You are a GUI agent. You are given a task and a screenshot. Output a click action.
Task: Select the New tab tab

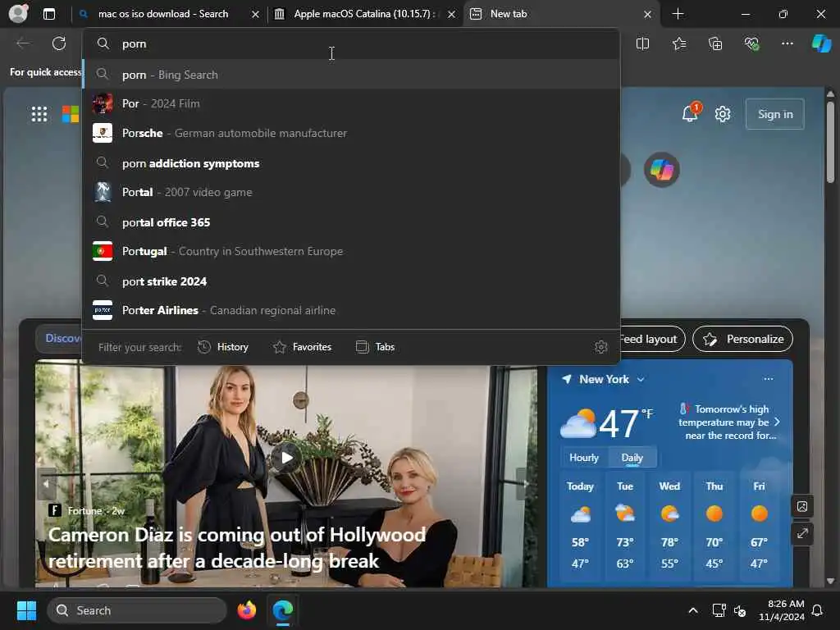click(x=555, y=14)
